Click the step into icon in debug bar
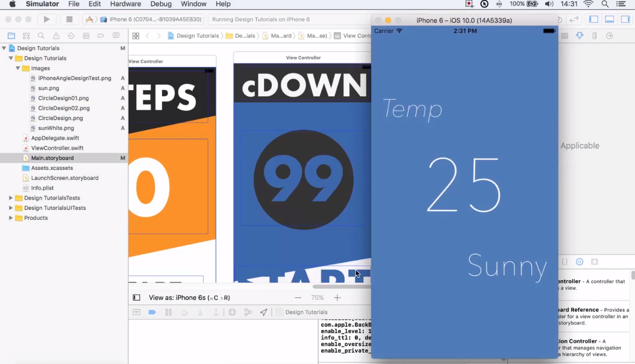Image resolution: width=635 pixels, height=364 pixels. tap(200, 312)
